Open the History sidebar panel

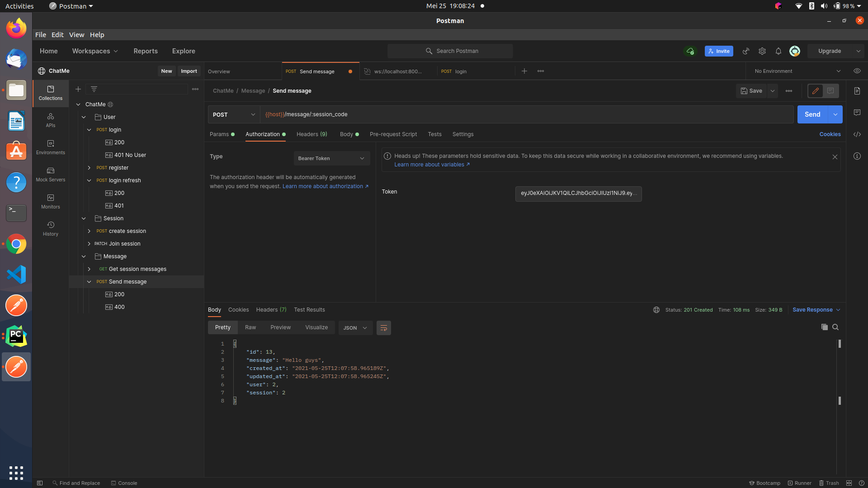pos(51,229)
